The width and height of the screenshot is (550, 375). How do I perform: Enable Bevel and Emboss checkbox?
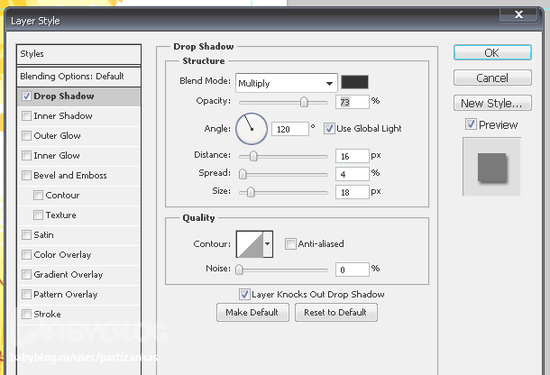[x=26, y=175]
